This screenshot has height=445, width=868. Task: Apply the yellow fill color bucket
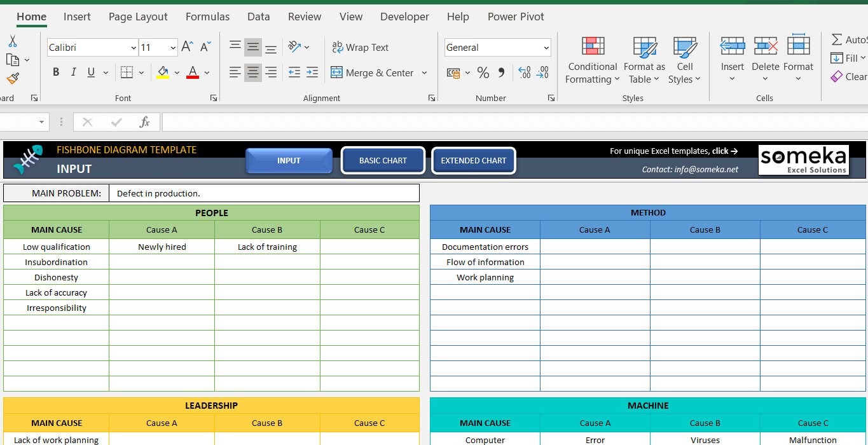(163, 72)
